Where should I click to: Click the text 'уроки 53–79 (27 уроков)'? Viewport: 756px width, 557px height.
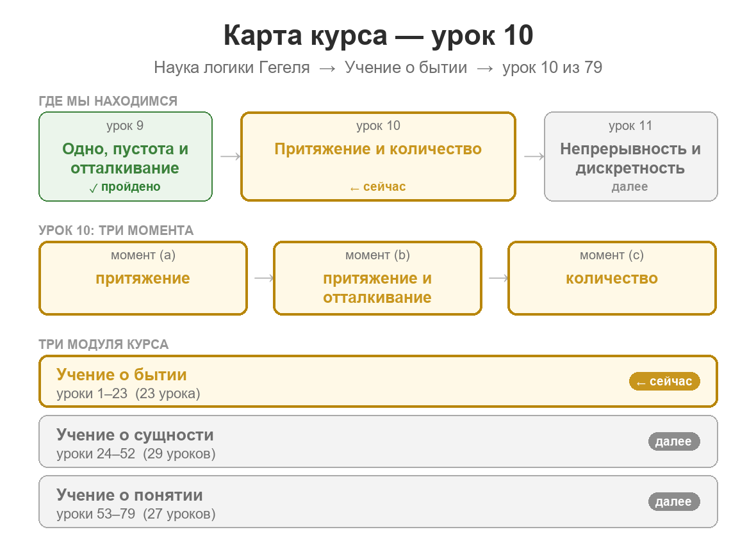[x=136, y=514]
